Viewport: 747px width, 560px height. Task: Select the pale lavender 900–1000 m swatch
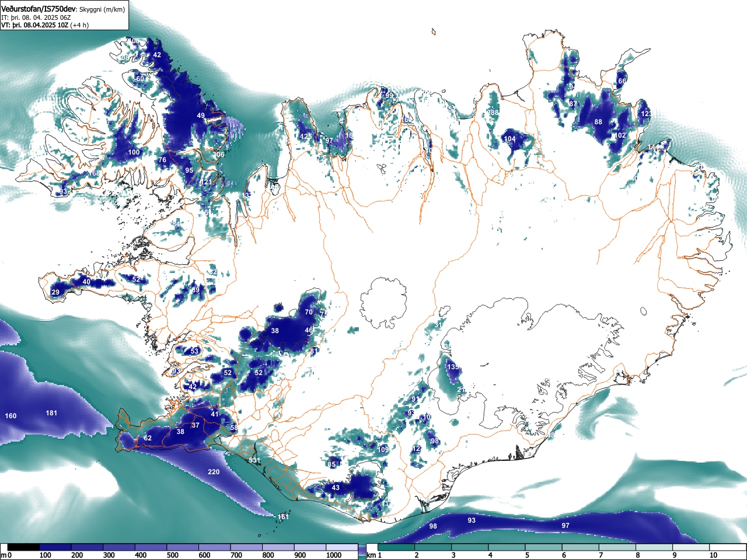coord(310,547)
